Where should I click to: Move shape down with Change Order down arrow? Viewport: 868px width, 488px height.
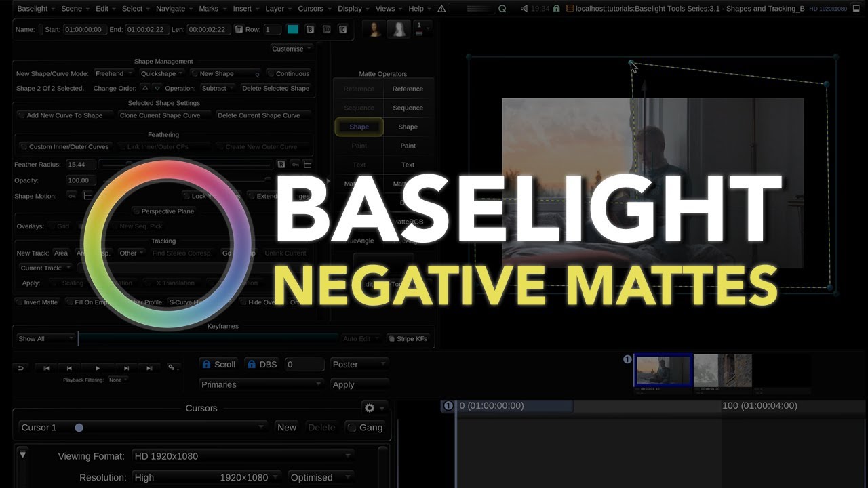click(x=157, y=88)
